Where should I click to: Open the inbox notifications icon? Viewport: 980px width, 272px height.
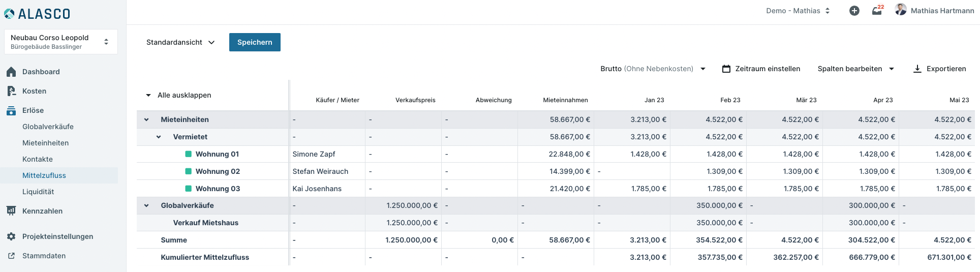877,11
